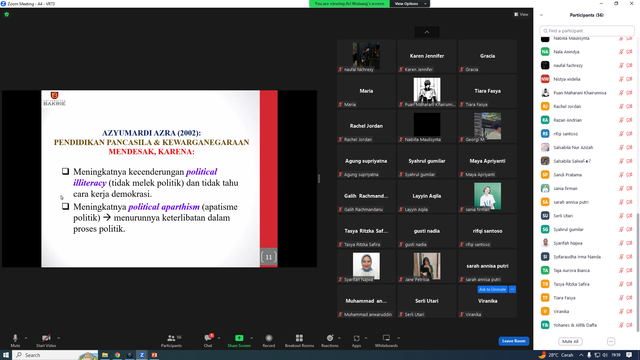Click the Record icon
Image resolution: width=640 pixels, height=360 pixels.
pyautogui.click(x=269, y=338)
